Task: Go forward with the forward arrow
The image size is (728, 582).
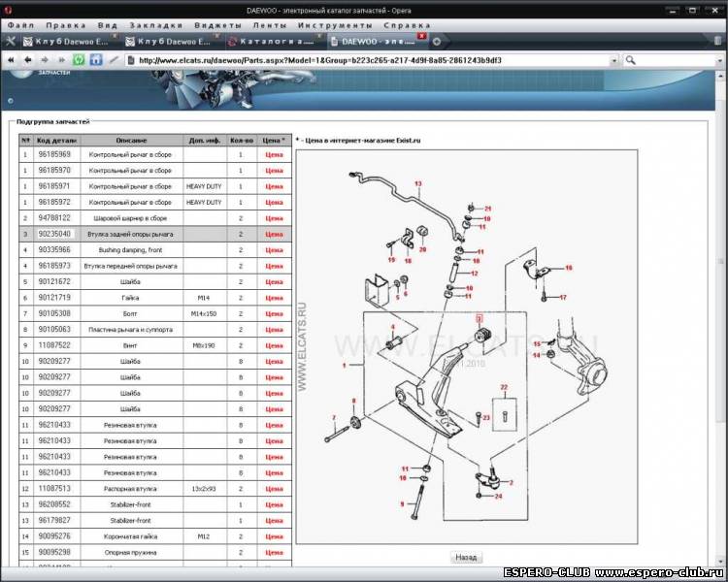Action: pyautogui.click(x=45, y=60)
